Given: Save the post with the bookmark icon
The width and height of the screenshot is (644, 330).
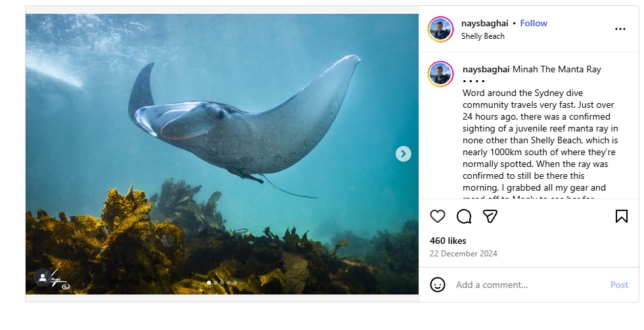Looking at the screenshot, I should pyautogui.click(x=622, y=216).
